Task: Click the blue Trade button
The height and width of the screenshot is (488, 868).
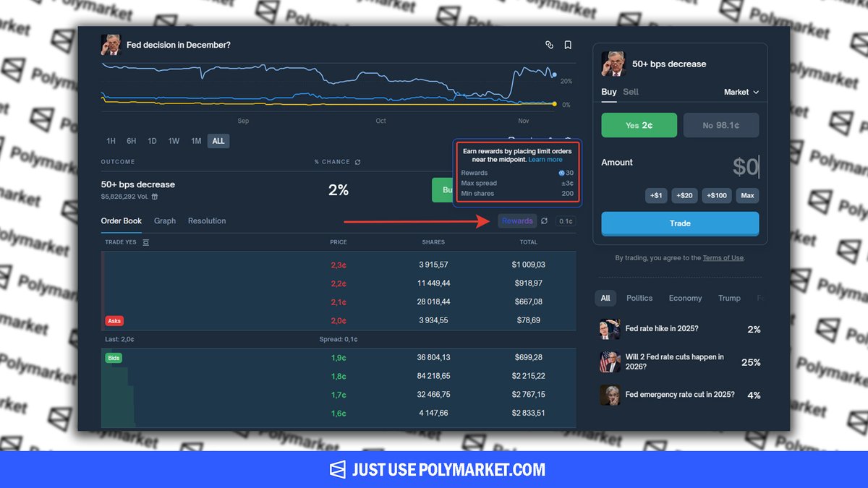Action: pyautogui.click(x=680, y=223)
